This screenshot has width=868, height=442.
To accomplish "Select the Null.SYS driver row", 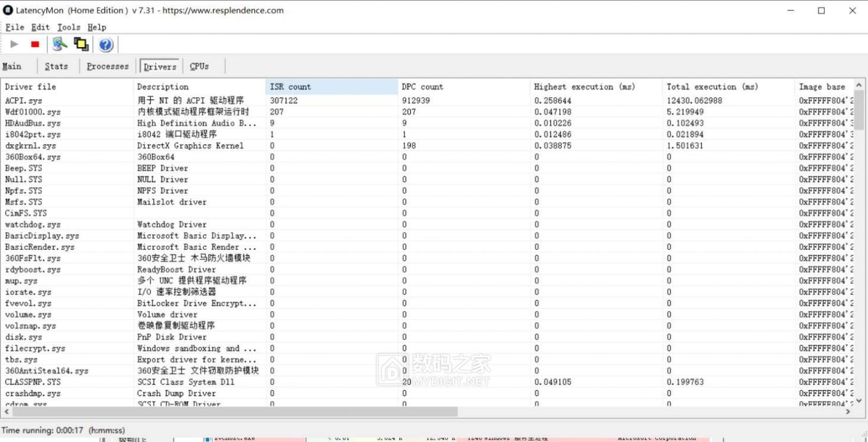I will coord(427,179).
